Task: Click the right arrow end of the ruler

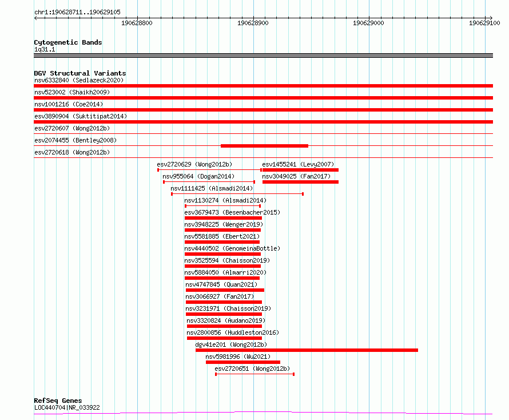Action: click(x=491, y=18)
